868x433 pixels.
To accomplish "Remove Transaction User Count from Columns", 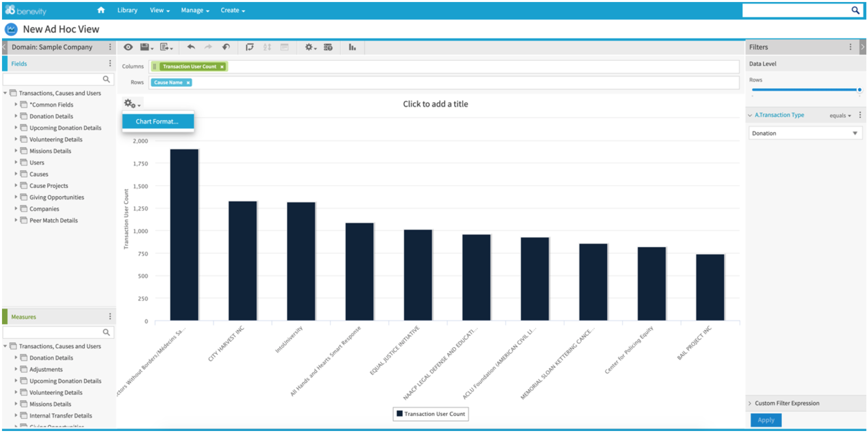I will [x=222, y=67].
